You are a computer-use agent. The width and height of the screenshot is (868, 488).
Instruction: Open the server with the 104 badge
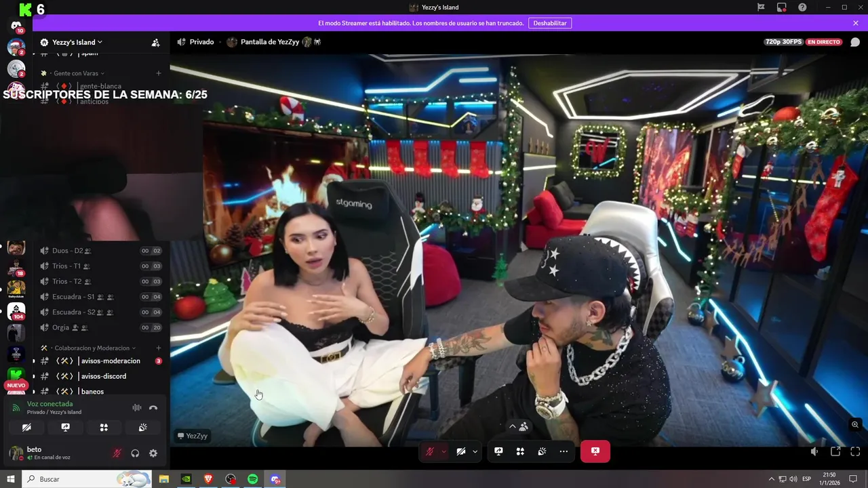pos(16,310)
